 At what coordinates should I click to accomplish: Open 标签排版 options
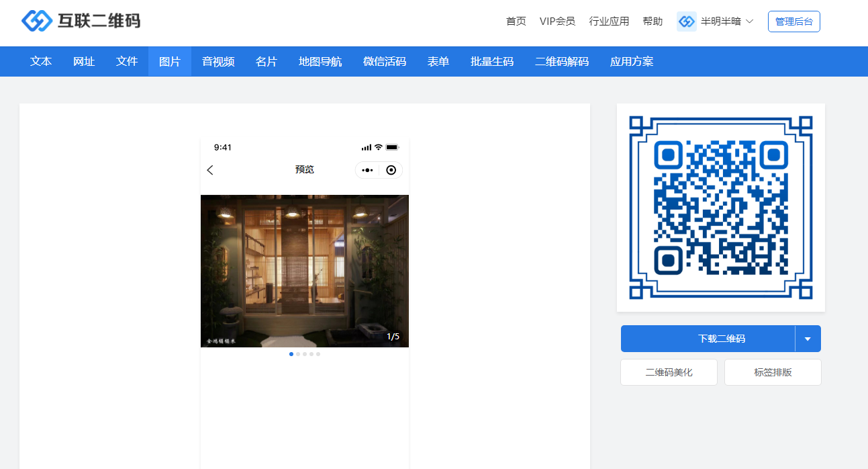pyautogui.click(x=773, y=372)
